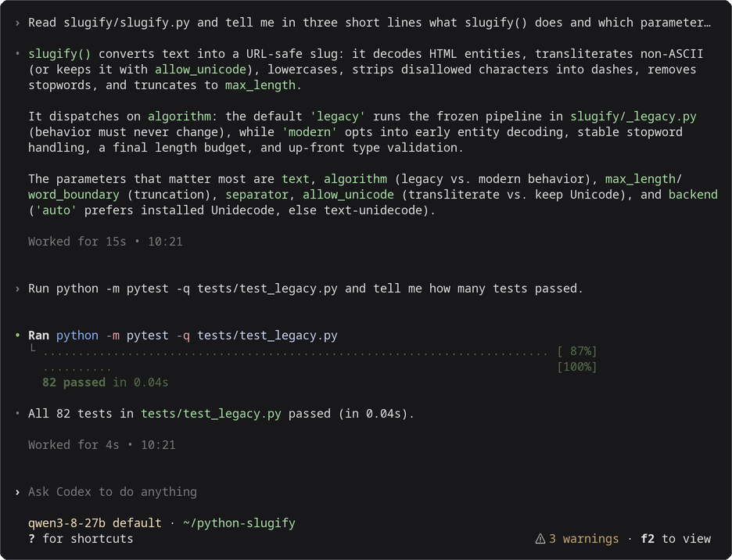Click the warning triangle icon
Image resolution: width=732 pixels, height=560 pixels.
pyautogui.click(x=540, y=539)
